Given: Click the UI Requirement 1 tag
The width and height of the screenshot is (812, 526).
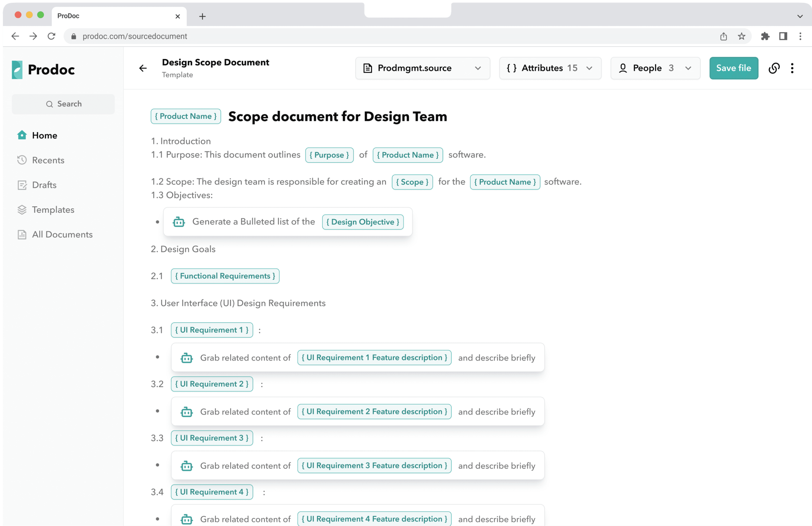Looking at the screenshot, I should (212, 330).
